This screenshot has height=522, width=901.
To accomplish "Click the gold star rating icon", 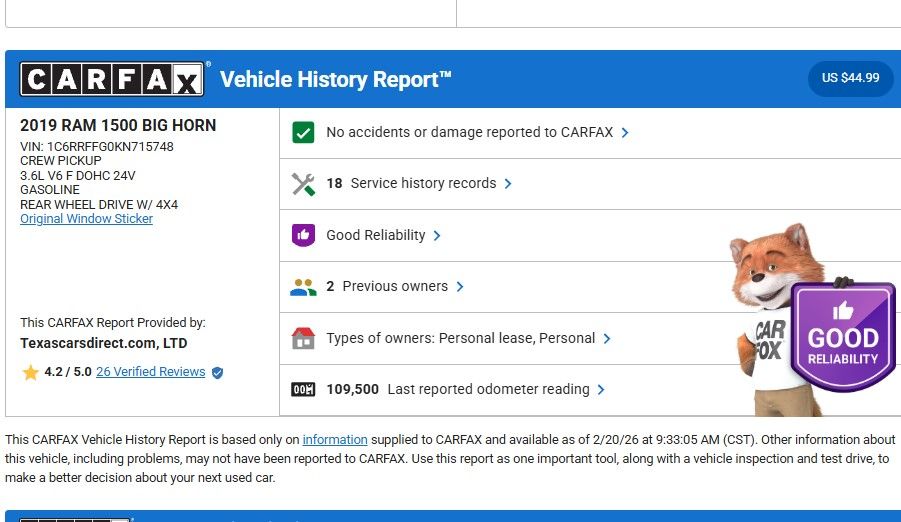I will coord(31,372).
